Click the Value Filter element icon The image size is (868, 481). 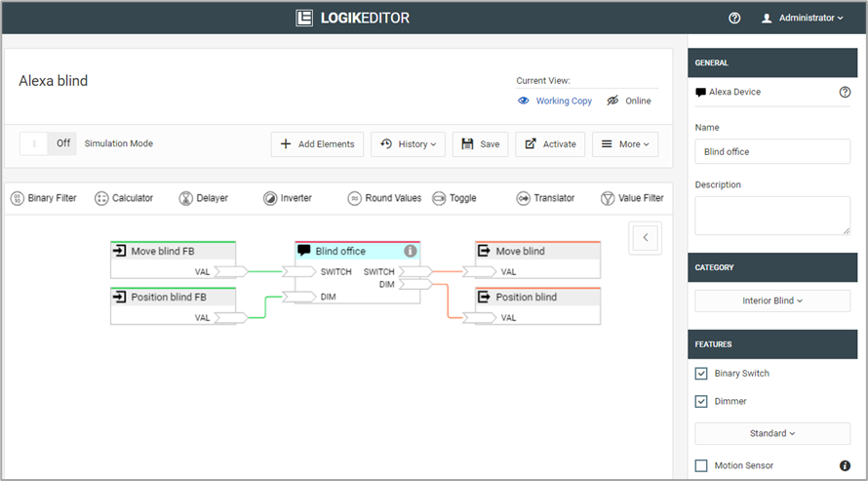pyautogui.click(x=608, y=198)
